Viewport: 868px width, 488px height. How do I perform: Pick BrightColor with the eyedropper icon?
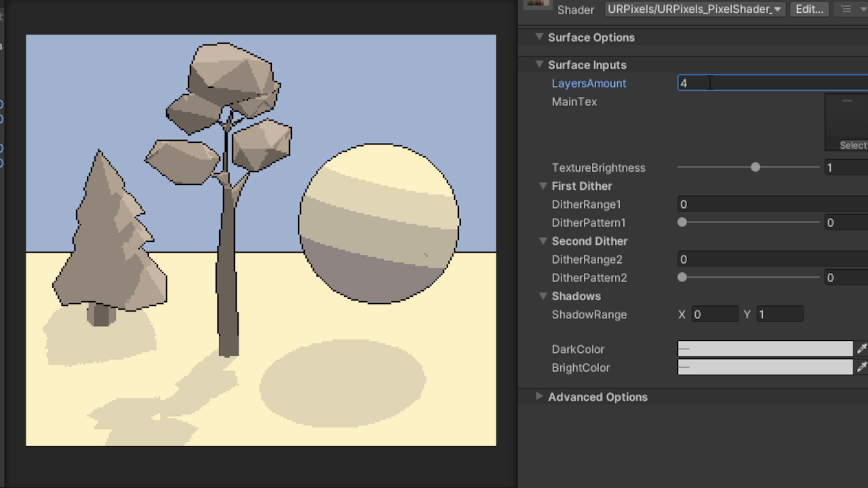(862, 367)
